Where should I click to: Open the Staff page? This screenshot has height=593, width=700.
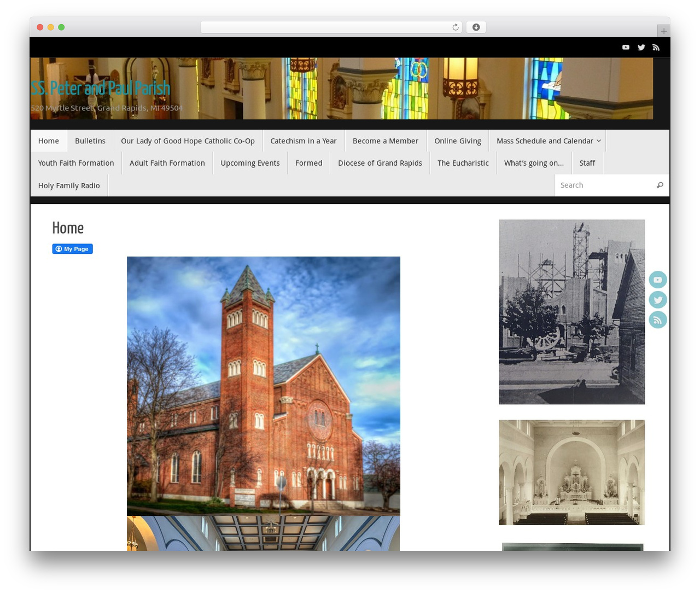click(x=587, y=163)
